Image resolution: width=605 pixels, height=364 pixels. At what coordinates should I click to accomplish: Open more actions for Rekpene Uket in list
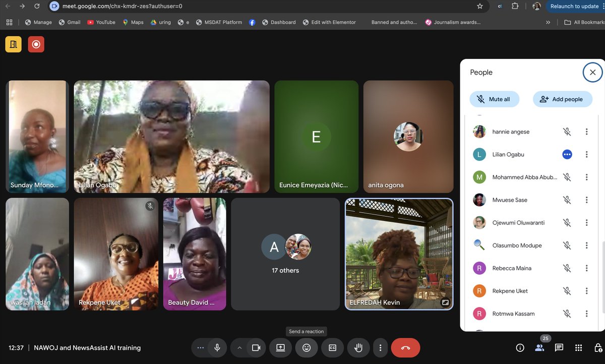[x=586, y=291]
